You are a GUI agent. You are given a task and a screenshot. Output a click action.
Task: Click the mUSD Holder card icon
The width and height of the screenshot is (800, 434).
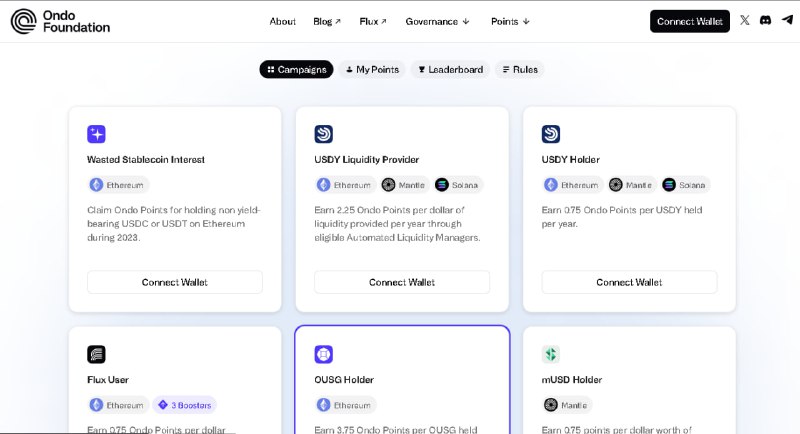point(550,354)
